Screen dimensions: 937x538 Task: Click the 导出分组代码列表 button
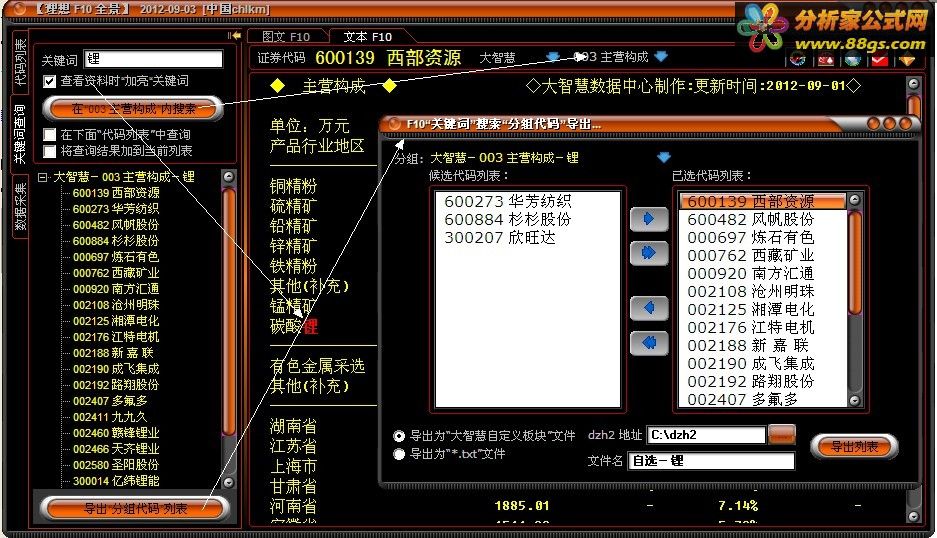coord(135,509)
